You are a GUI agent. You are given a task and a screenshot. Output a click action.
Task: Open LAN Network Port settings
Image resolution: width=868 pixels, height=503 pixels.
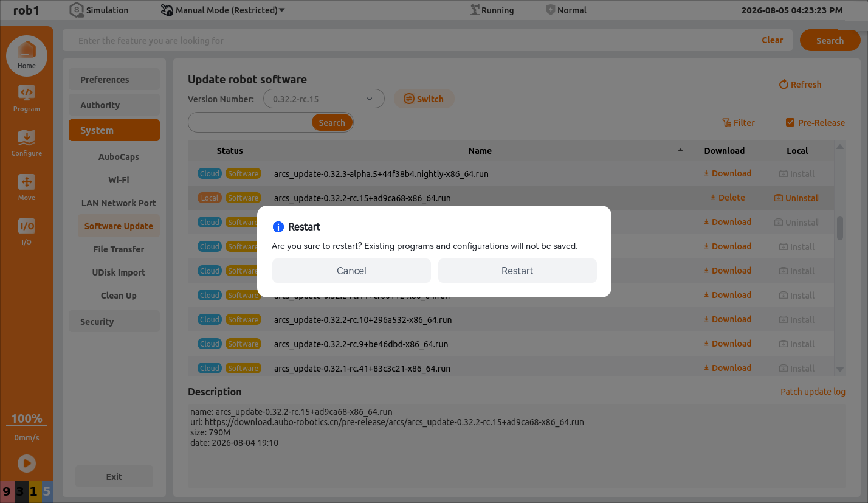[119, 203]
